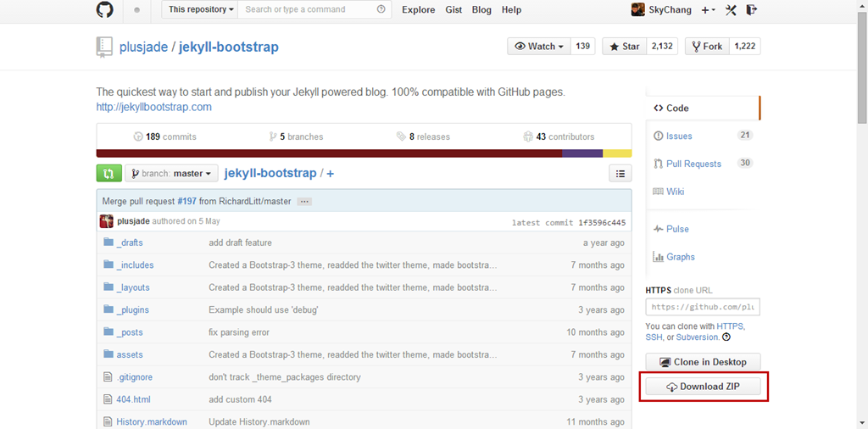
Task: Open pull request #197 link
Action: 187,202
